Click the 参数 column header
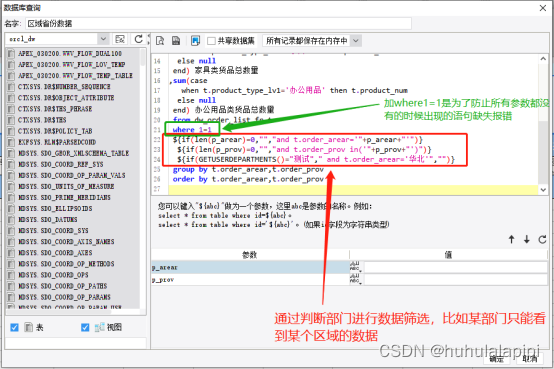 (250, 254)
